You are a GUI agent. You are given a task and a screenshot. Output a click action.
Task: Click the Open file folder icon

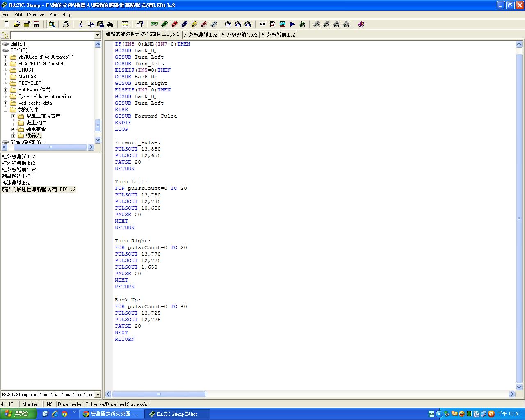(x=17, y=25)
